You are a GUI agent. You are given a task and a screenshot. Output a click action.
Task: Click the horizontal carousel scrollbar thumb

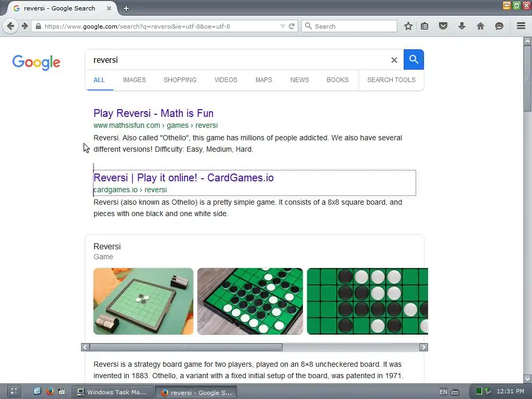tap(185, 348)
